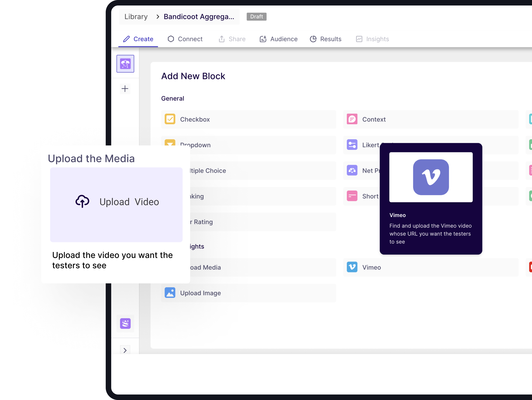Screen dimensions: 532x400
Task: Click the blue Upload Image icon
Action: click(x=170, y=293)
